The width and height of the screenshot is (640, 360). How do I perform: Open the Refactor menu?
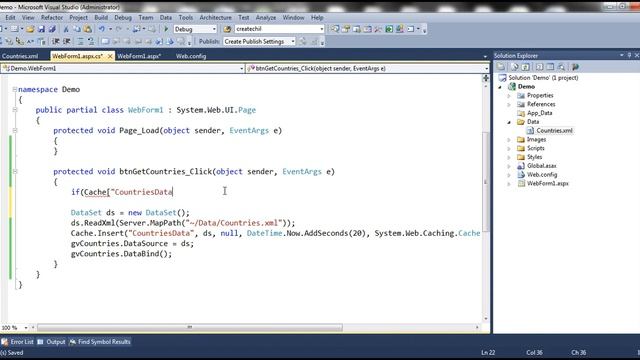point(52,18)
